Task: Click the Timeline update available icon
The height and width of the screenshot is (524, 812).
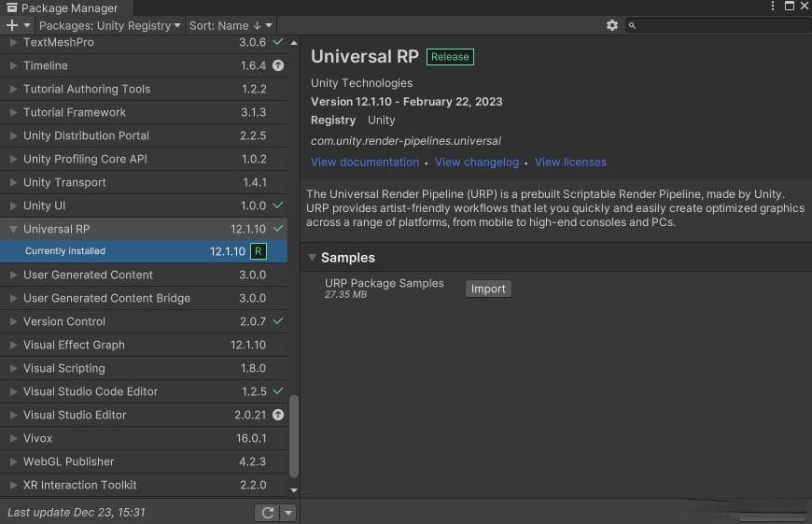Action: (x=278, y=65)
